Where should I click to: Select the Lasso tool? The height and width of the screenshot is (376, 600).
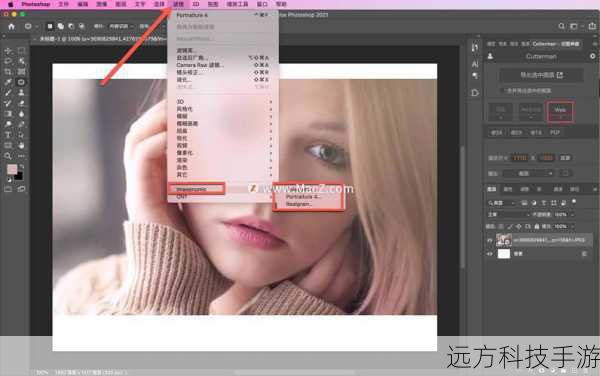8,61
